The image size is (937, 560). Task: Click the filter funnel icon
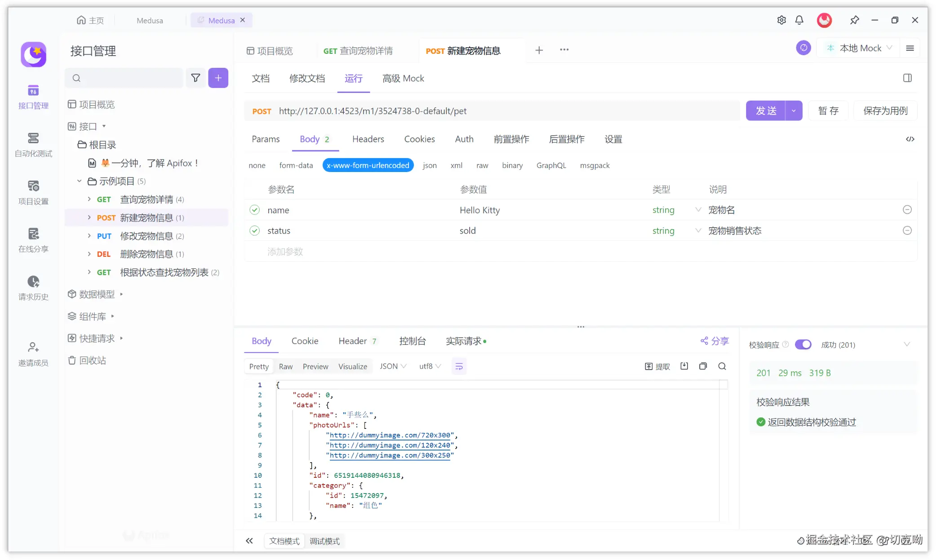(195, 78)
